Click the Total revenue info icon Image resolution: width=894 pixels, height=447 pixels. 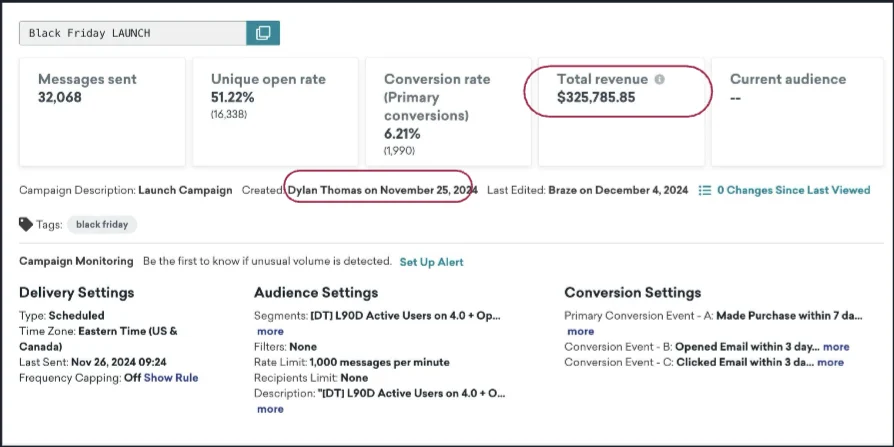click(660, 79)
